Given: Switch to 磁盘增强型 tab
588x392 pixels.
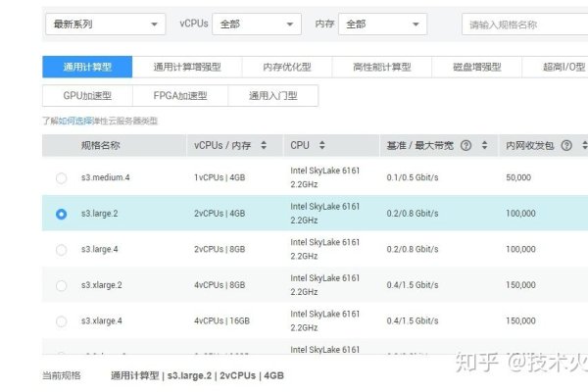Looking at the screenshot, I should (477, 67).
